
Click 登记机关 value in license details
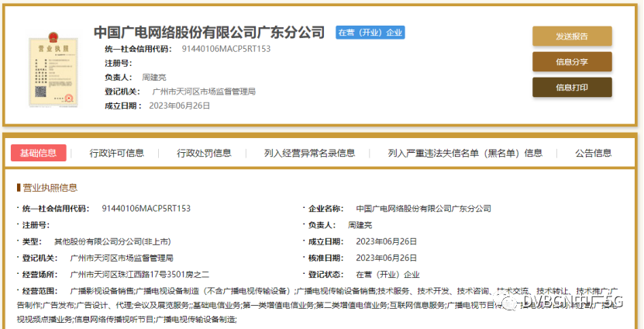pyautogui.click(x=122, y=258)
